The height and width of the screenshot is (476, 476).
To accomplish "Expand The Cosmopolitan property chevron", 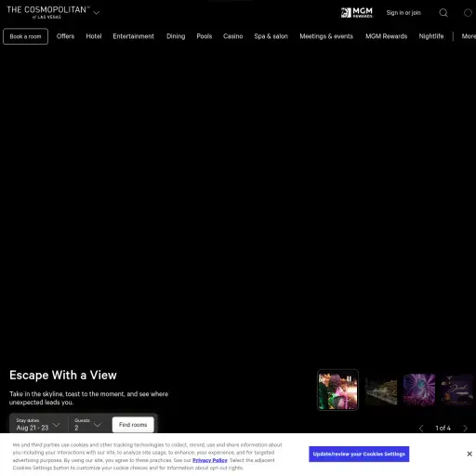I will point(97,13).
